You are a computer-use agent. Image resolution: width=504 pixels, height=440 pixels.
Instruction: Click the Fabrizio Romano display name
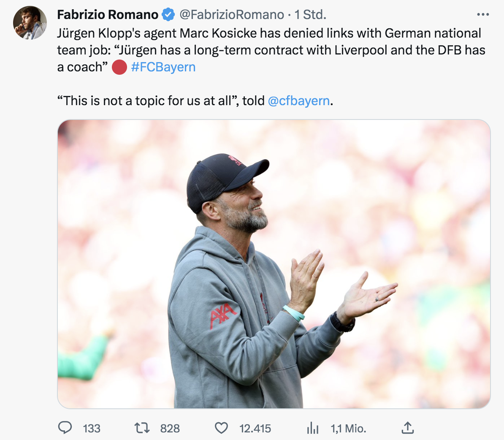click(x=108, y=15)
